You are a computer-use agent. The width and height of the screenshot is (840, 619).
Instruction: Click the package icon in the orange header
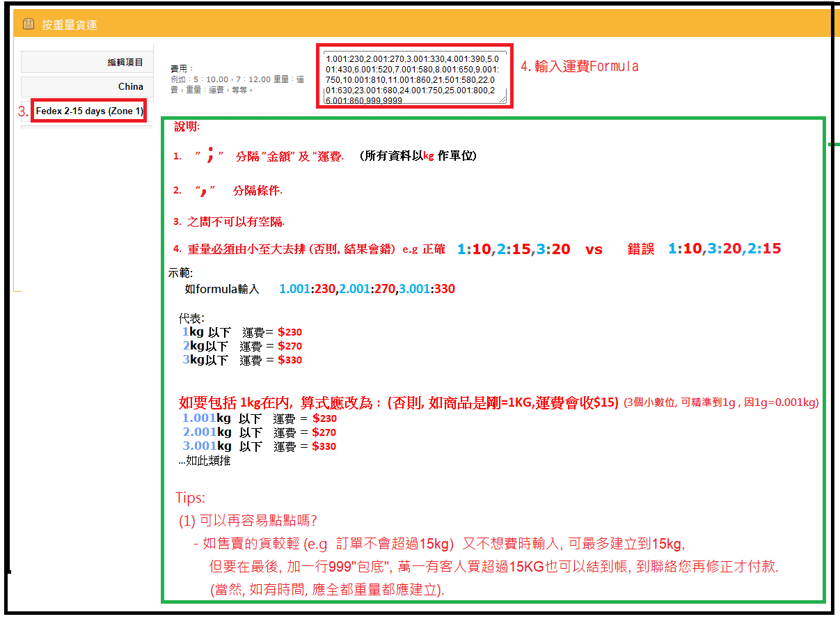coord(28,24)
